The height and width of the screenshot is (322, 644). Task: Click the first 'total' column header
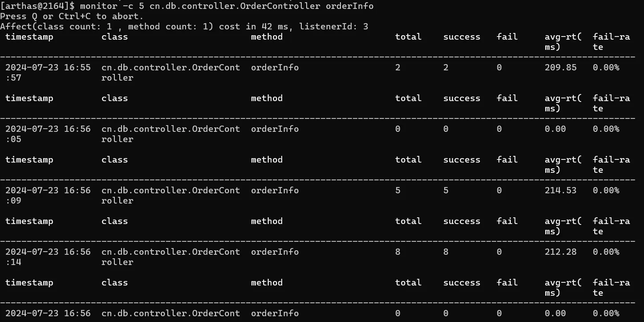point(408,37)
